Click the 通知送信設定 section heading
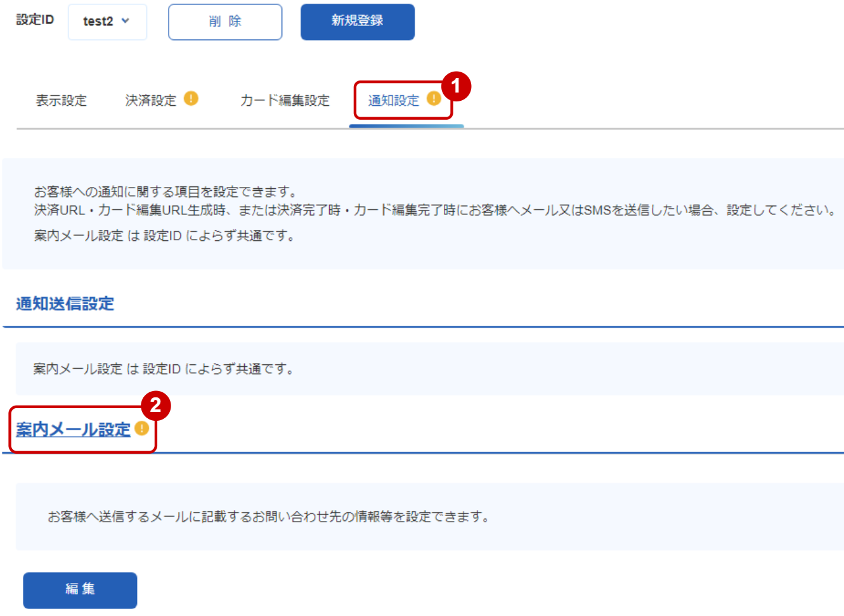This screenshot has height=616, width=844. point(65,304)
